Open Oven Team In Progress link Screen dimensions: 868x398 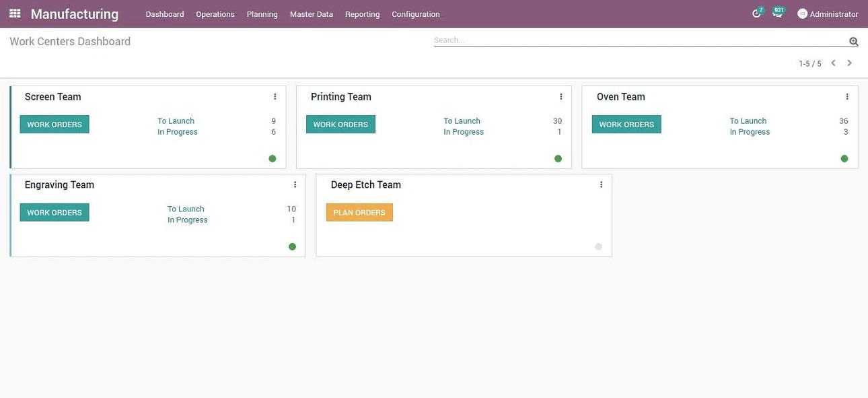pos(750,132)
